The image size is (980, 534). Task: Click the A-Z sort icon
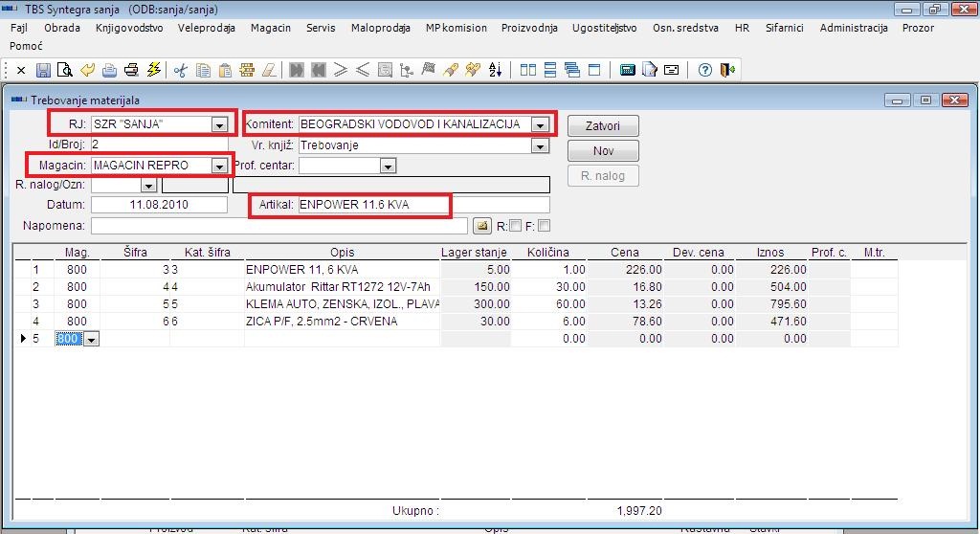pyautogui.click(x=495, y=70)
